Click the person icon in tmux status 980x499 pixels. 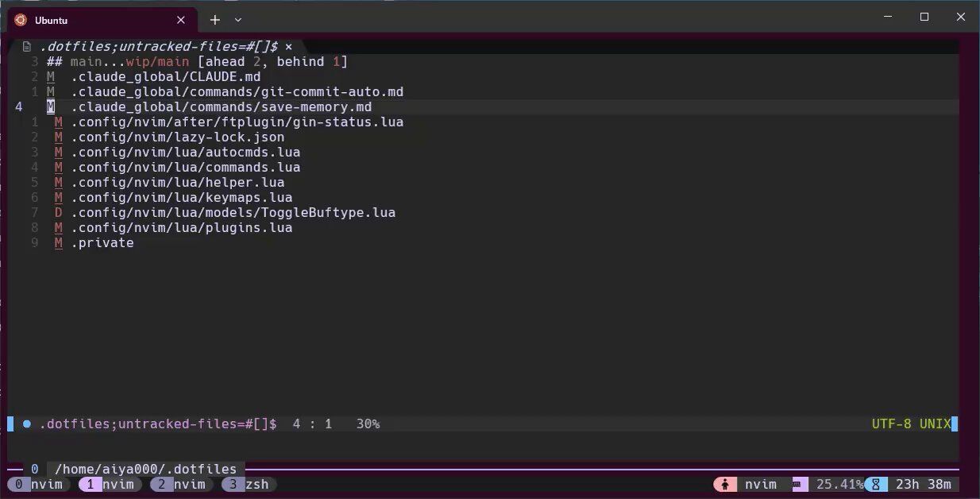click(725, 484)
